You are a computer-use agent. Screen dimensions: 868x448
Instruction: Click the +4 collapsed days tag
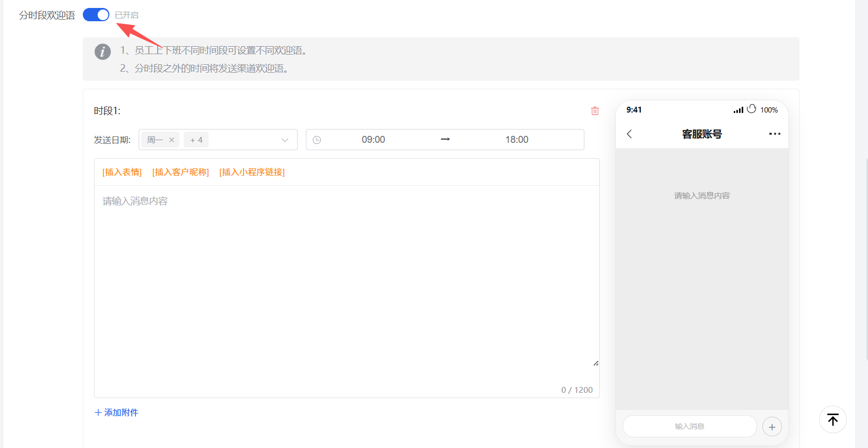pos(196,140)
